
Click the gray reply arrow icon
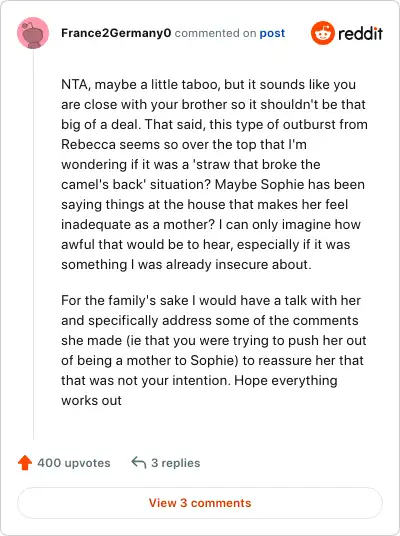pyautogui.click(x=139, y=463)
